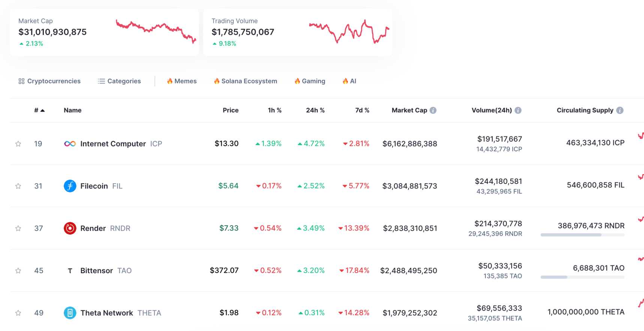Sort table by Name column header

(72, 110)
